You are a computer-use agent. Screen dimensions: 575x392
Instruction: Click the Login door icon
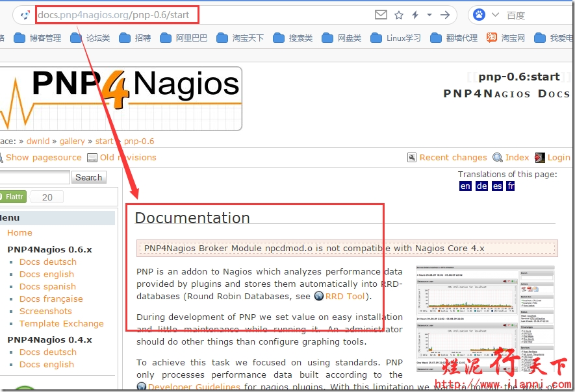tap(539, 158)
